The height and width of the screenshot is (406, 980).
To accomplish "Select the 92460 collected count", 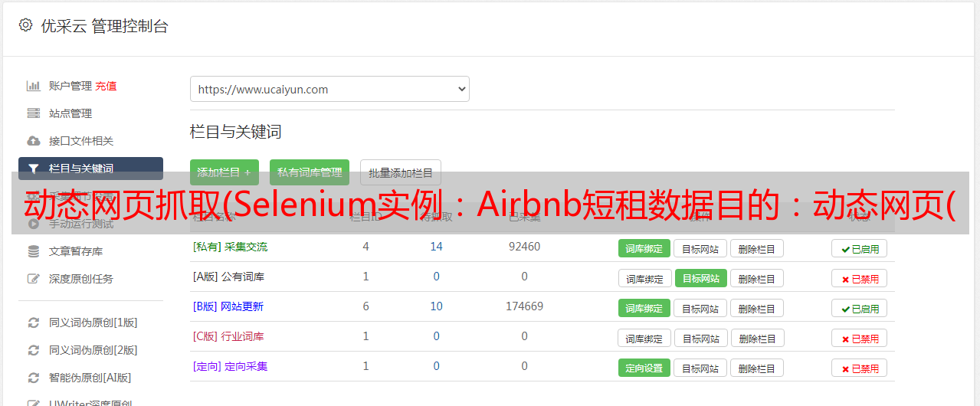I will pyautogui.click(x=524, y=247).
